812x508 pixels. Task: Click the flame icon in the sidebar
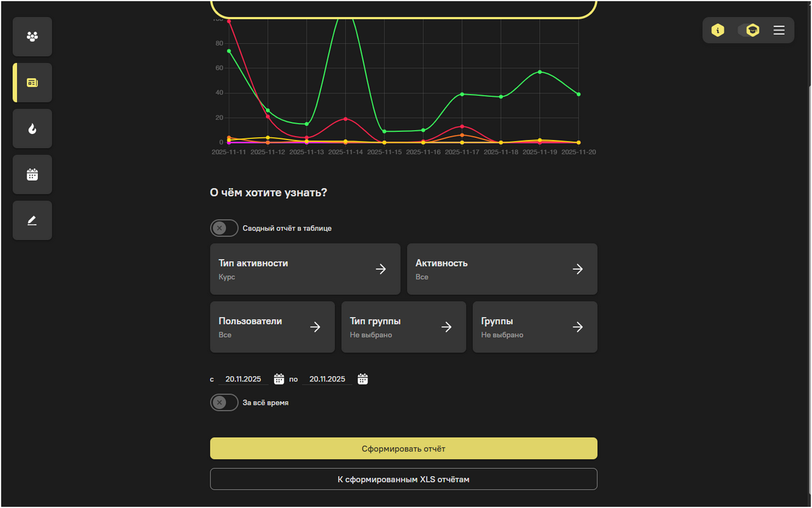tap(32, 128)
